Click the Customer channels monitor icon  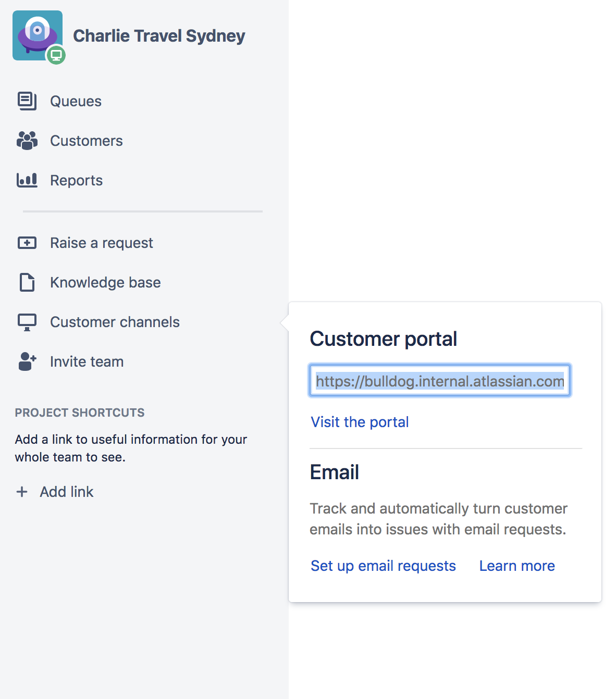(x=26, y=322)
